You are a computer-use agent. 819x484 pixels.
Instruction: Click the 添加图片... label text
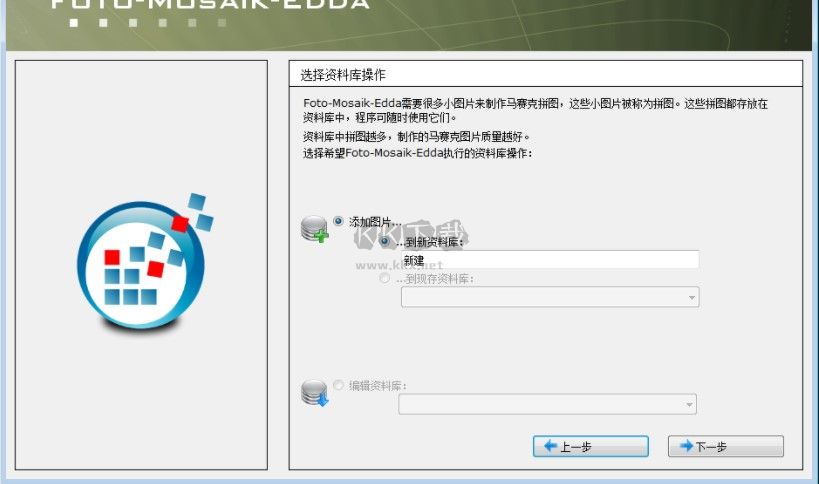click(x=375, y=222)
